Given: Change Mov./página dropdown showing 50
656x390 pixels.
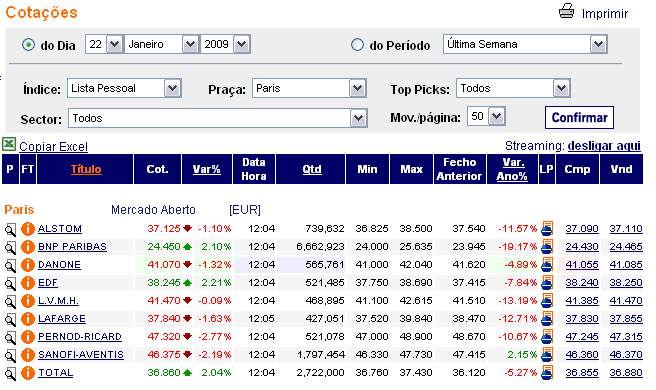Looking at the screenshot, I should point(486,116).
